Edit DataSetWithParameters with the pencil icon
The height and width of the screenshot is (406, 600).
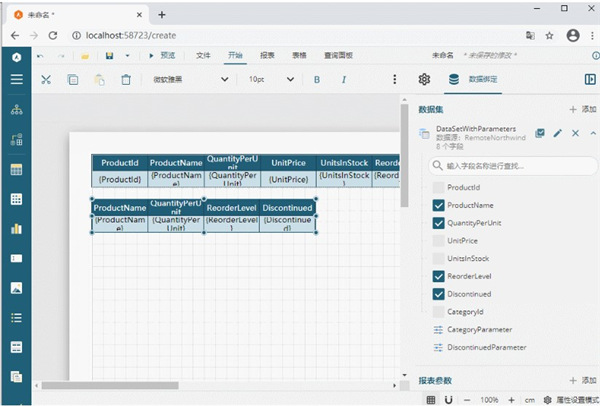click(558, 133)
